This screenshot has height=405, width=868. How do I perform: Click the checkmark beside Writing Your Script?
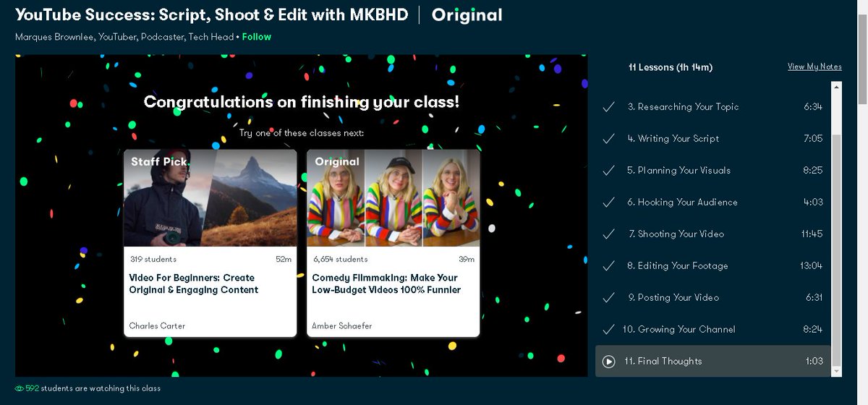coord(608,139)
